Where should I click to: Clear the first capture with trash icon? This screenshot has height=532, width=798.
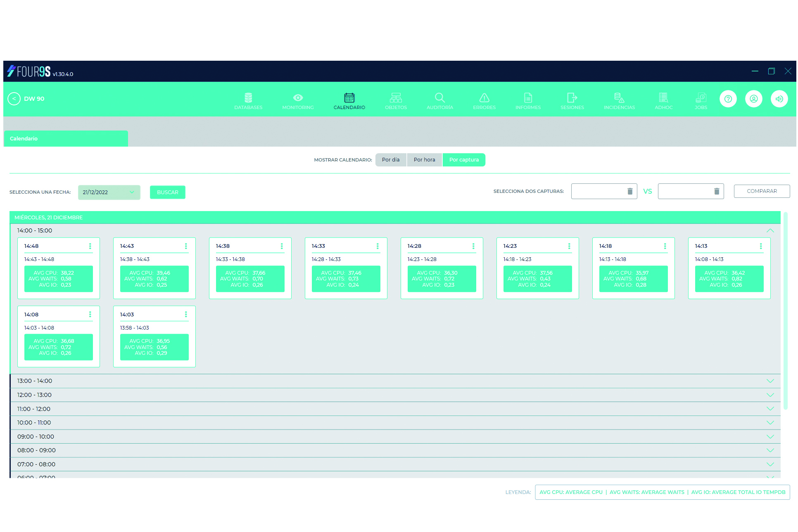pyautogui.click(x=630, y=191)
